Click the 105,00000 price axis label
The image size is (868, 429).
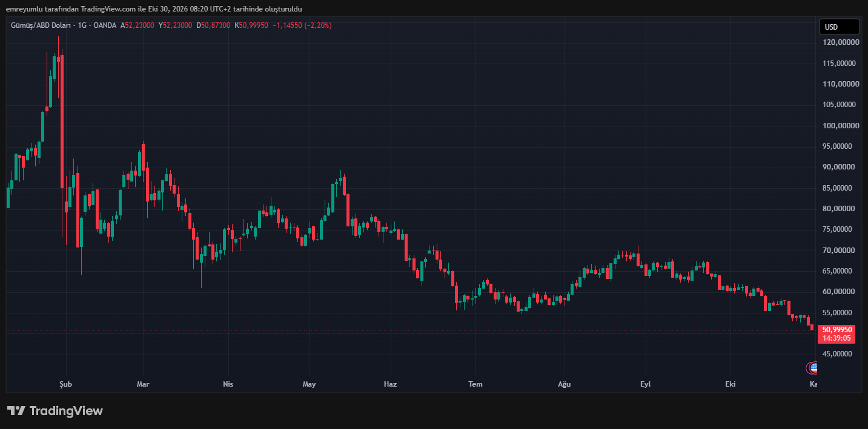pyautogui.click(x=838, y=105)
